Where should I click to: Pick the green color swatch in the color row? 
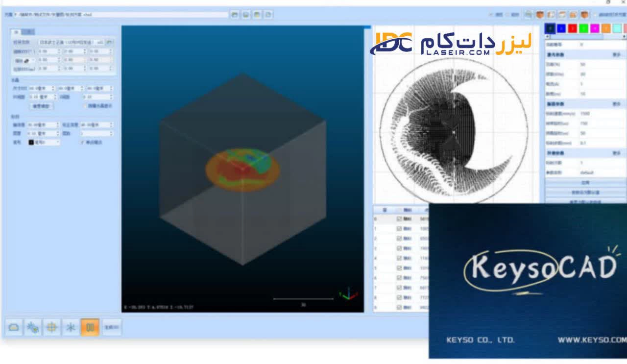click(583, 28)
